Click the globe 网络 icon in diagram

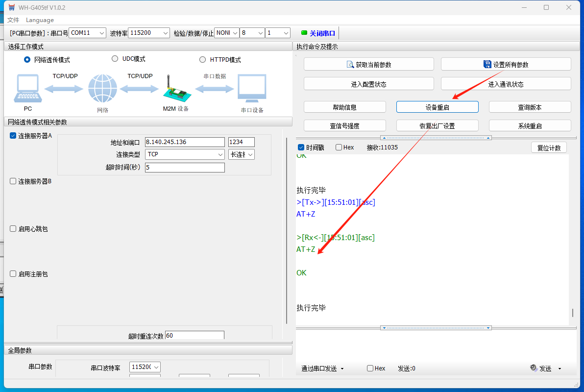click(x=103, y=89)
